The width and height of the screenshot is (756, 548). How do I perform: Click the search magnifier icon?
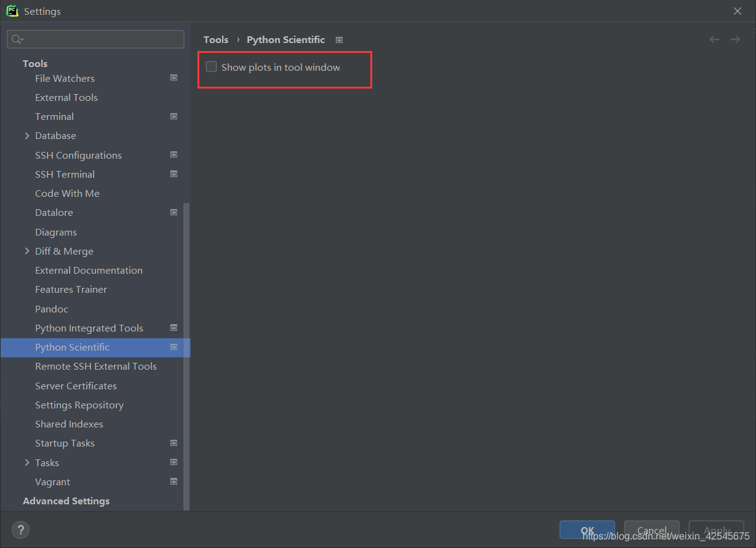point(17,39)
